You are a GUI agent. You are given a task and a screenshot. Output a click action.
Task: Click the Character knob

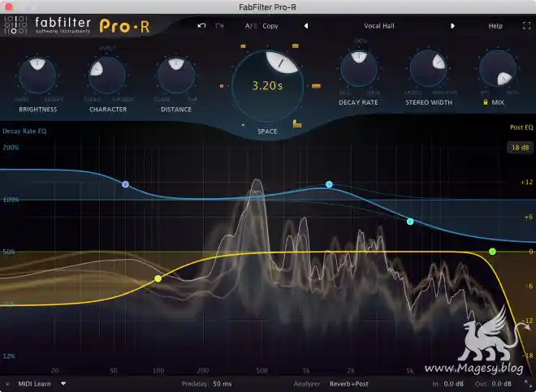click(x=107, y=75)
